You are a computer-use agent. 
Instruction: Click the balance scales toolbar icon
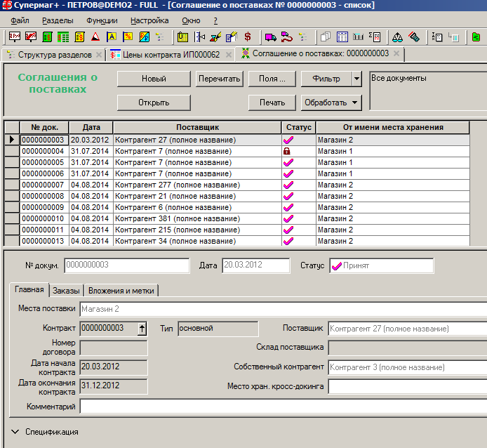tap(398, 37)
